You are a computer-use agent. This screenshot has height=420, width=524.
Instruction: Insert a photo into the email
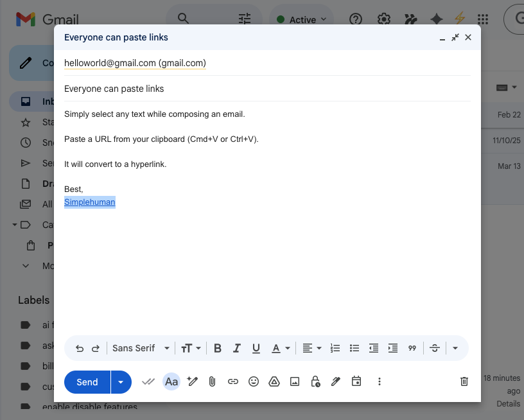(x=295, y=381)
